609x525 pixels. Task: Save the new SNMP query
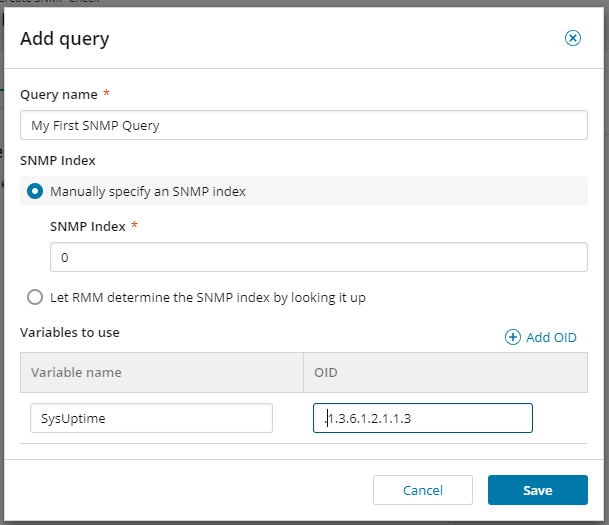[x=538, y=490]
